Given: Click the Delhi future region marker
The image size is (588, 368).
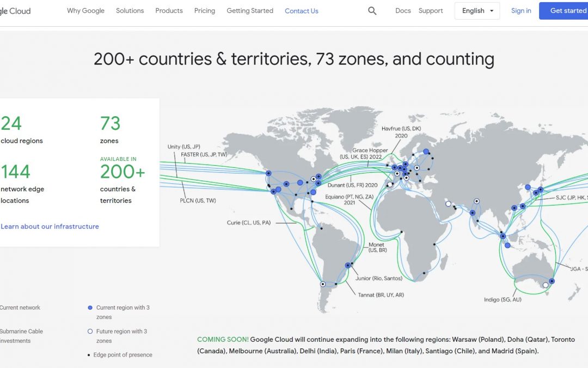Looking at the screenshot, I should tap(476, 201).
